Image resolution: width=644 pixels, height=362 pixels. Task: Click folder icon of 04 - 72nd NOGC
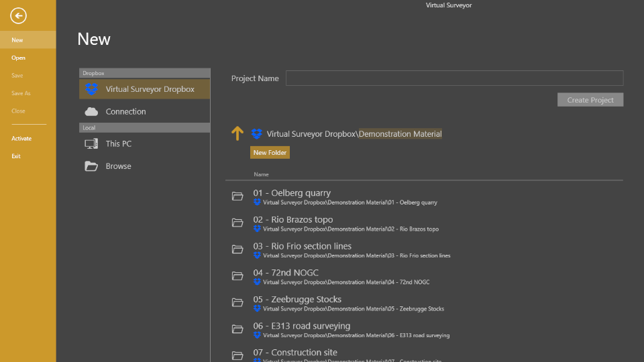coord(237,276)
